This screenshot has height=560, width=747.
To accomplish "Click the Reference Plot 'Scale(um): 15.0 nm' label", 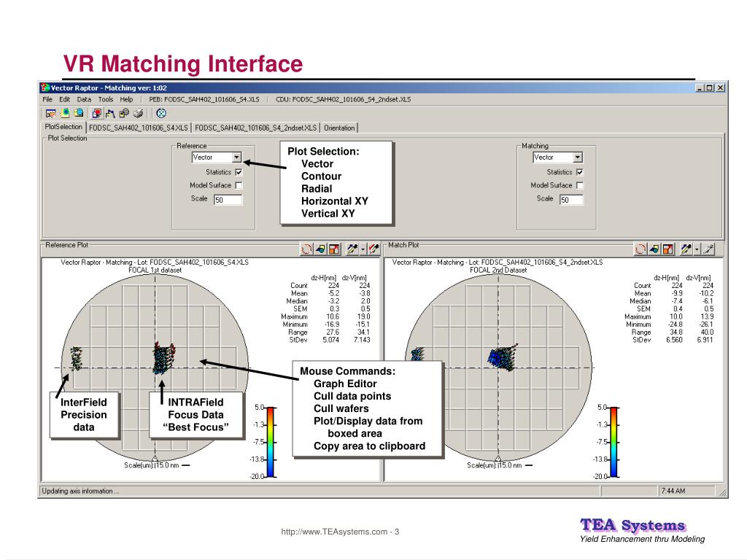I will [x=152, y=465].
